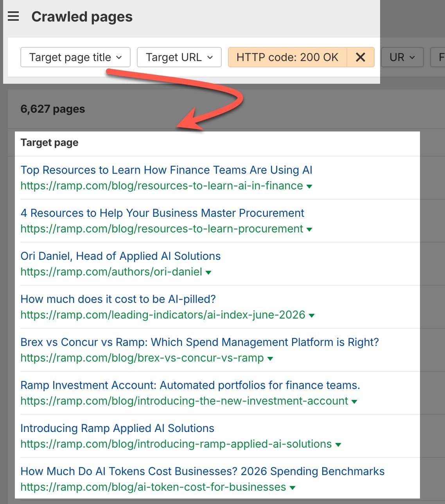The image size is (445, 504).
Task: Visit URL ramp.com/blog/brex-vs-concur-vs-ramp
Action: click(142, 358)
